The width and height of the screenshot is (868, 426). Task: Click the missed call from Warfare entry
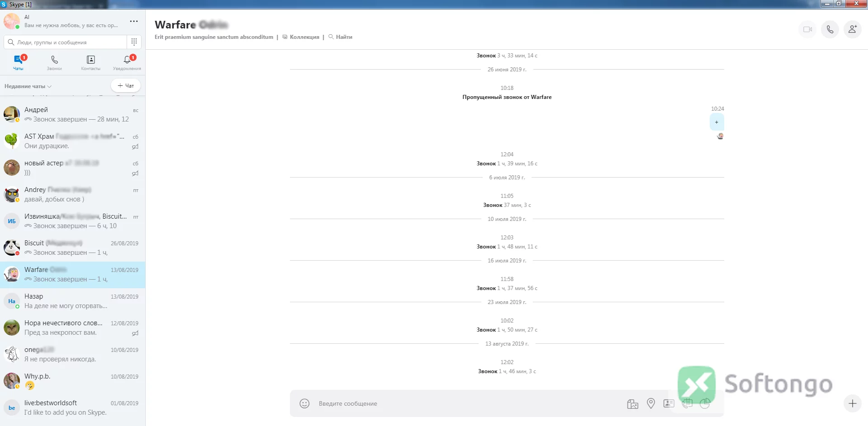pyautogui.click(x=507, y=97)
